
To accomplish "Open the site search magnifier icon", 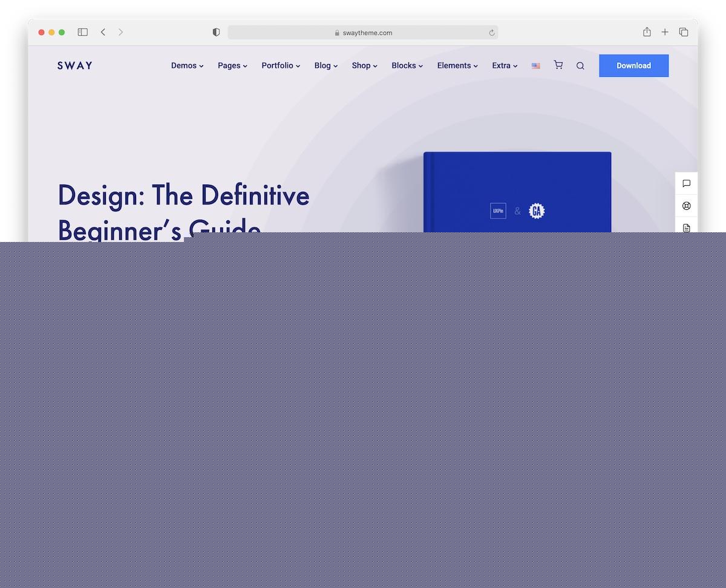I will pos(580,66).
